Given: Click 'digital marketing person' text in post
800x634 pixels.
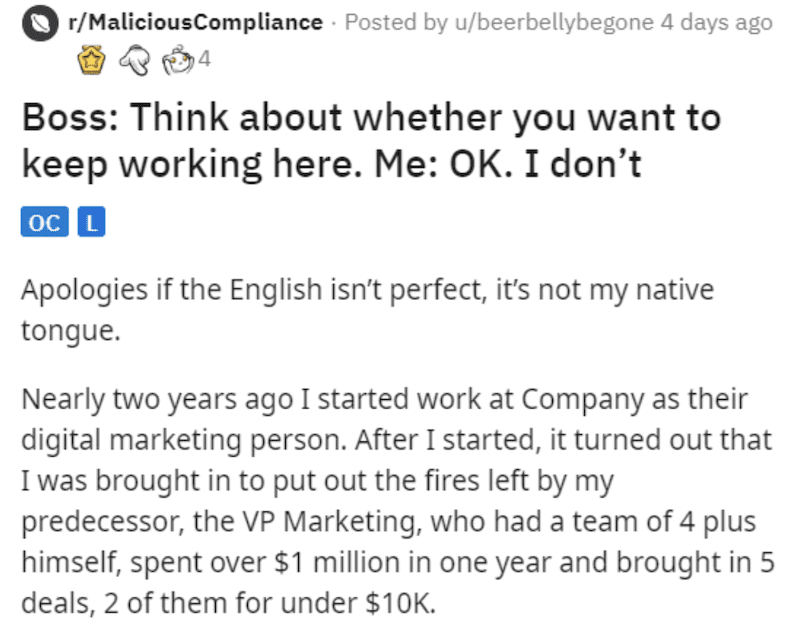Looking at the screenshot, I should 183,440.
